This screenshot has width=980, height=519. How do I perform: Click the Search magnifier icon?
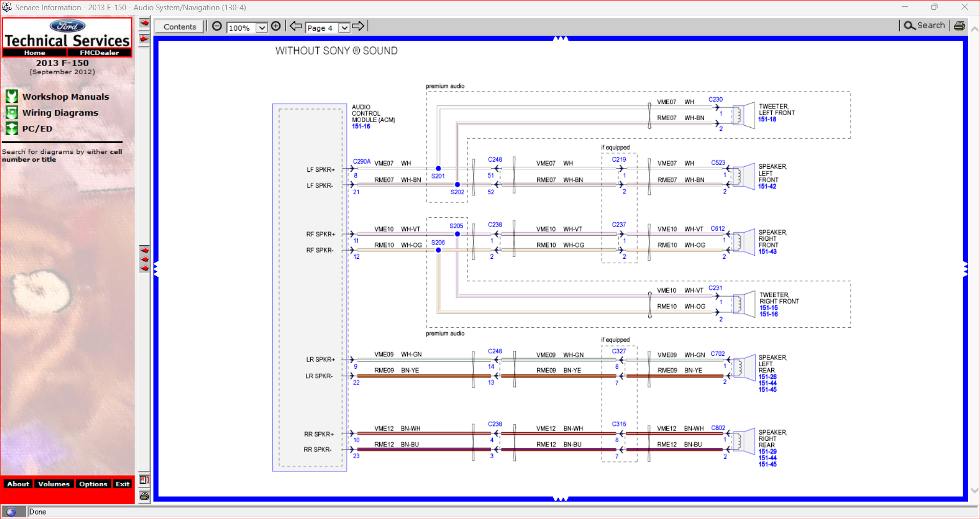(x=908, y=25)
